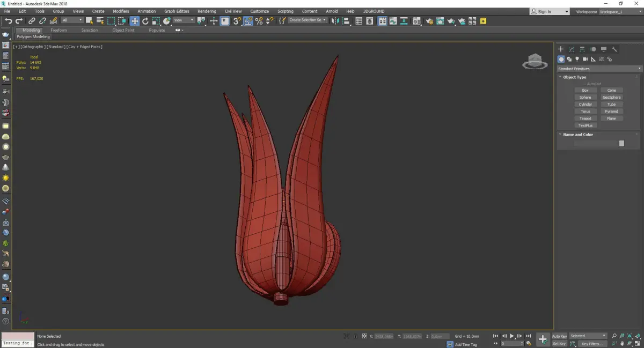Click the Bind to Space Warp icon

pos(54,21)
